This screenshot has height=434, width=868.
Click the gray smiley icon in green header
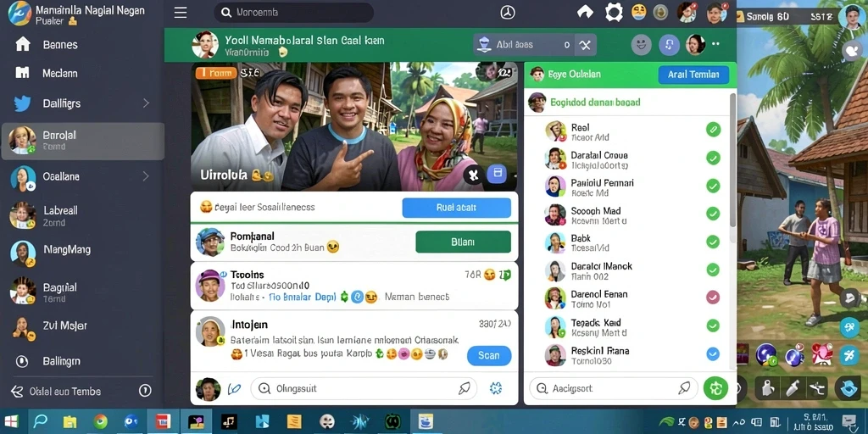coord(641,44)
